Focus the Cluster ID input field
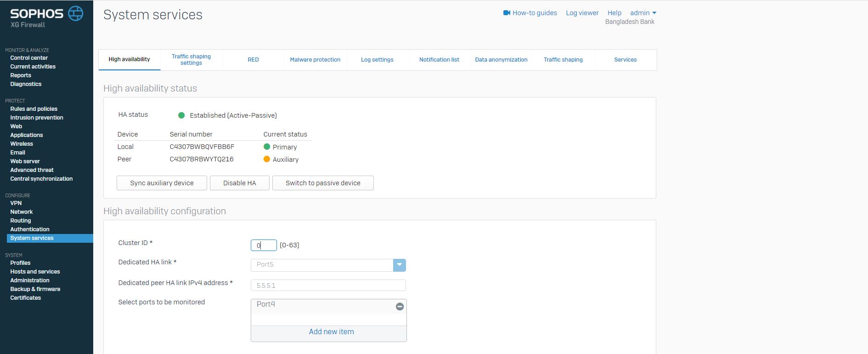 pos(264,246)
